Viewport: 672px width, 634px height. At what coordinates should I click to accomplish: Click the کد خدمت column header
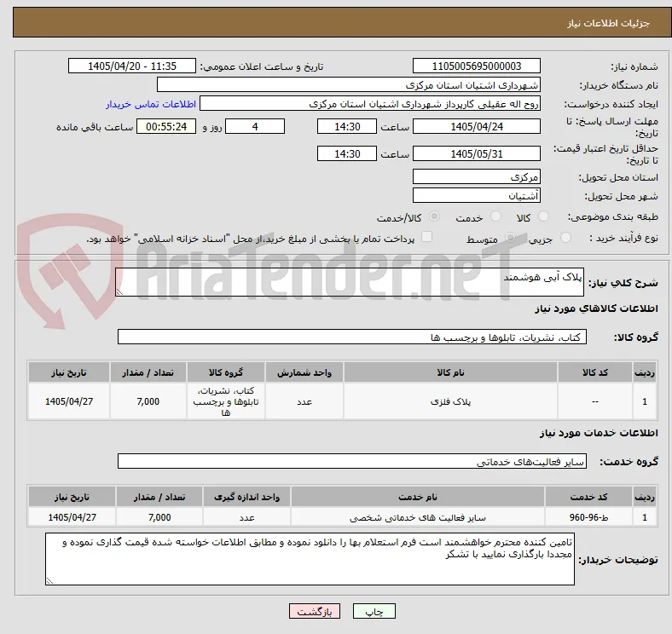[x=588, y=497]
